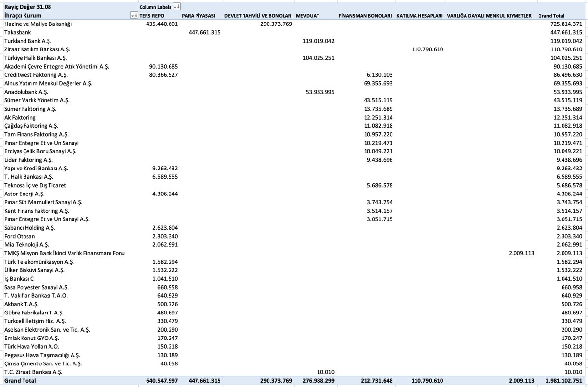Click the Tam Finans Faktoring A.Ş. row label
The height and width of the screenshot is (387, 588).
pos(36,134)
